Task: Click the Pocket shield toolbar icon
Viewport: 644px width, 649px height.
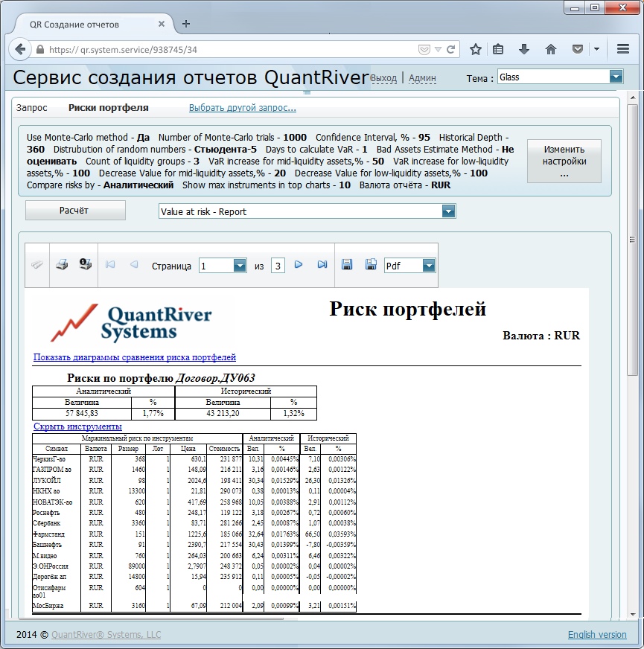Action: (x=577, y=50)
